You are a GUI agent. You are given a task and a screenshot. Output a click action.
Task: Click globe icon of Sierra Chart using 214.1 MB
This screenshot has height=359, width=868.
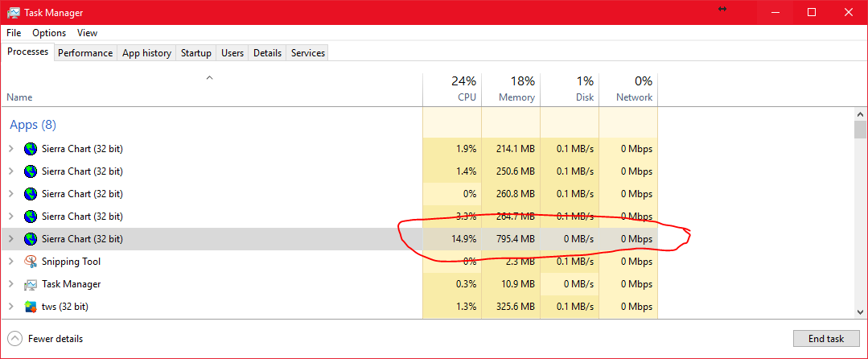pyautogui.click(x=31, y=149)
